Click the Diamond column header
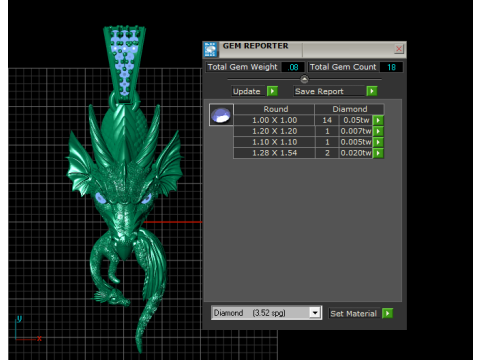 pos(350,109)
